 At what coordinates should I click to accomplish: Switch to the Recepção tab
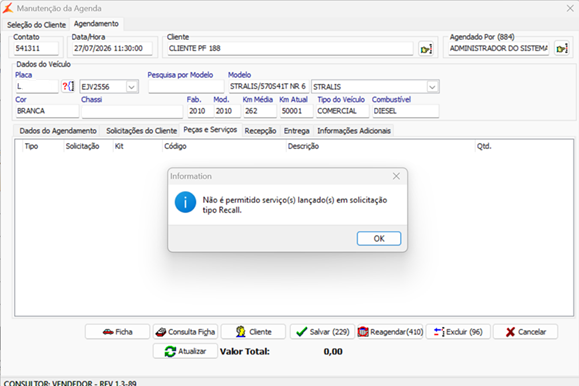[x=260, y=131]
